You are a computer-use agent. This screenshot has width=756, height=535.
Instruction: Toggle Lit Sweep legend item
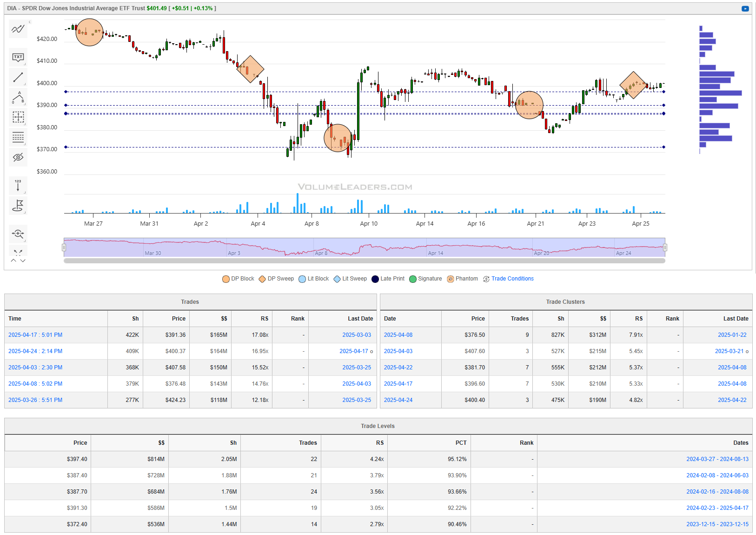tap(350, 279)
